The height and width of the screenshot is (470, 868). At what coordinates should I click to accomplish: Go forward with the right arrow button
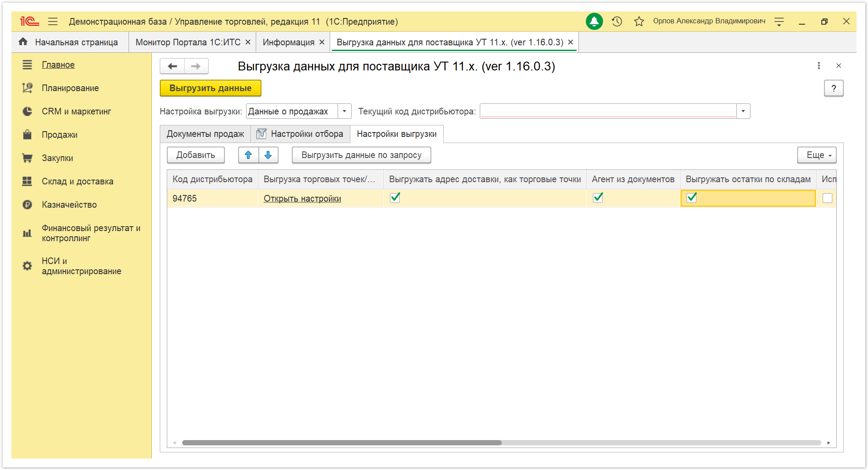pos(196,66)
